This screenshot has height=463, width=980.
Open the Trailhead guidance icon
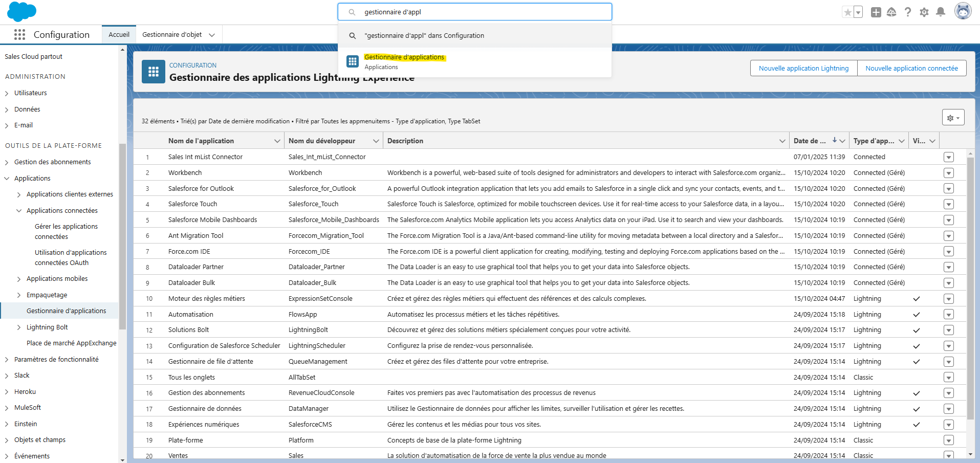(x=891, y=12)
